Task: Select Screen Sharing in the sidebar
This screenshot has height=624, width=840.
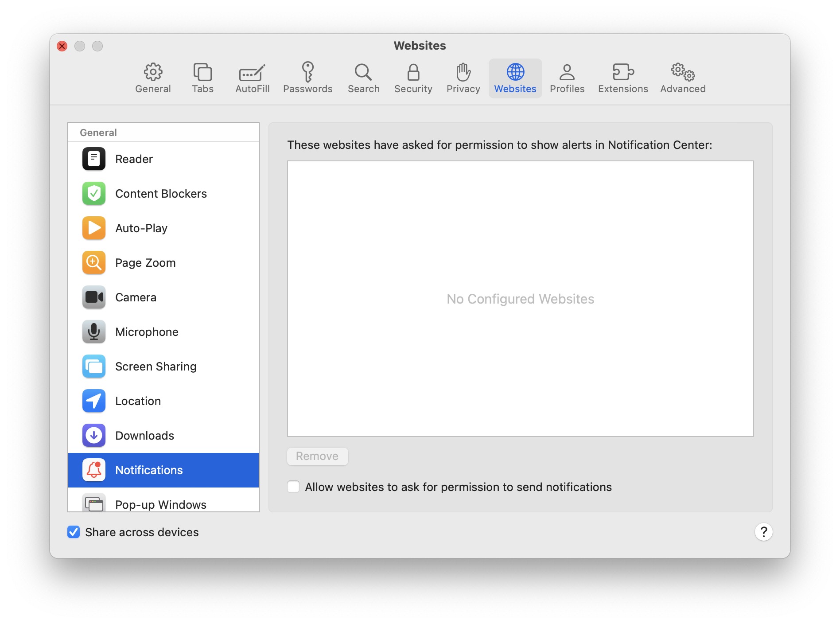Action: 163,367
